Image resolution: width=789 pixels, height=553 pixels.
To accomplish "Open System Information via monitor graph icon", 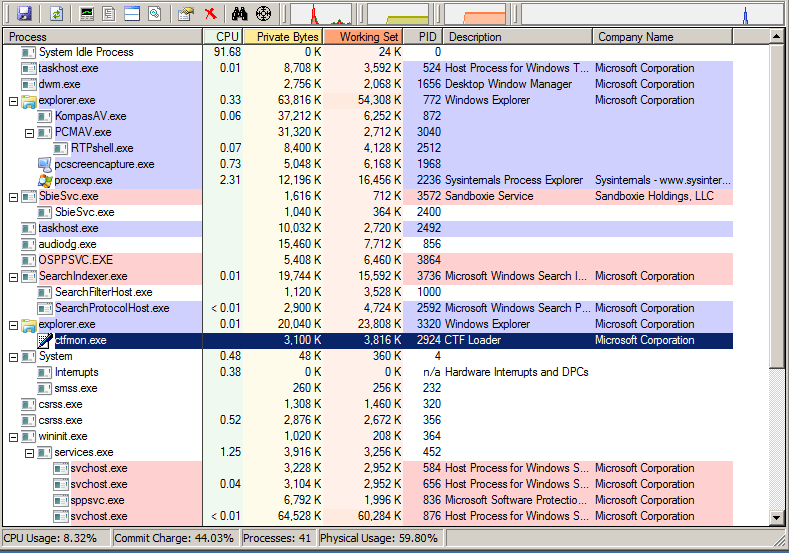I will pos(87,14).
